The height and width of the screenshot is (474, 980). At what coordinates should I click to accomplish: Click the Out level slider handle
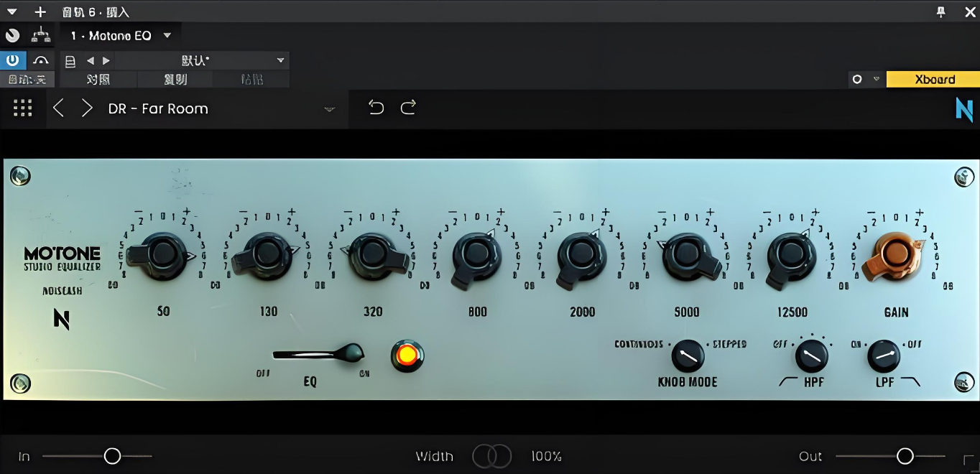coord(905,456)
